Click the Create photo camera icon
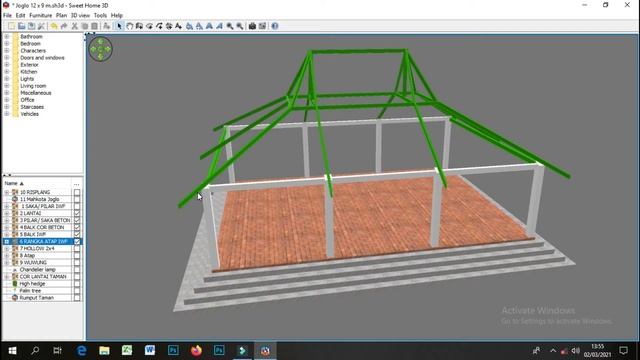The width and height of the screenshot is (640, 360). click(x=252, y=26)
